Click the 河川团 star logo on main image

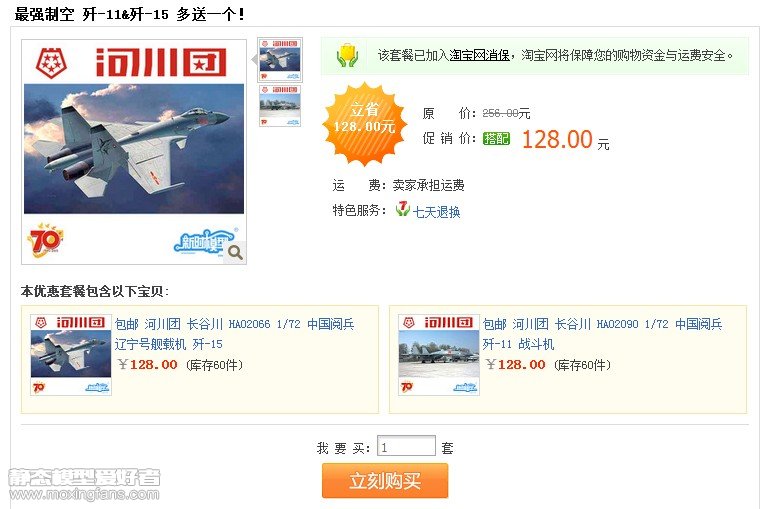[x=52, y=63]
